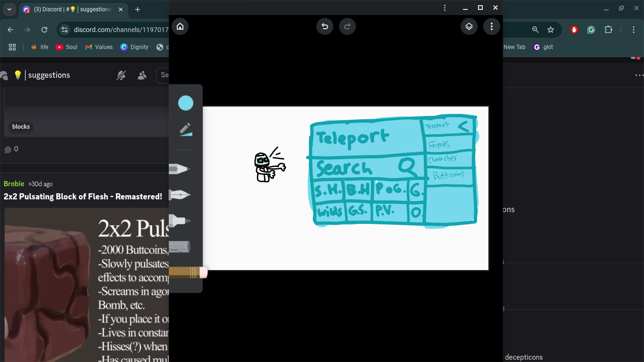Open comments on the post with 0 replies
644x362 pixels.
(x=11, y=149)
